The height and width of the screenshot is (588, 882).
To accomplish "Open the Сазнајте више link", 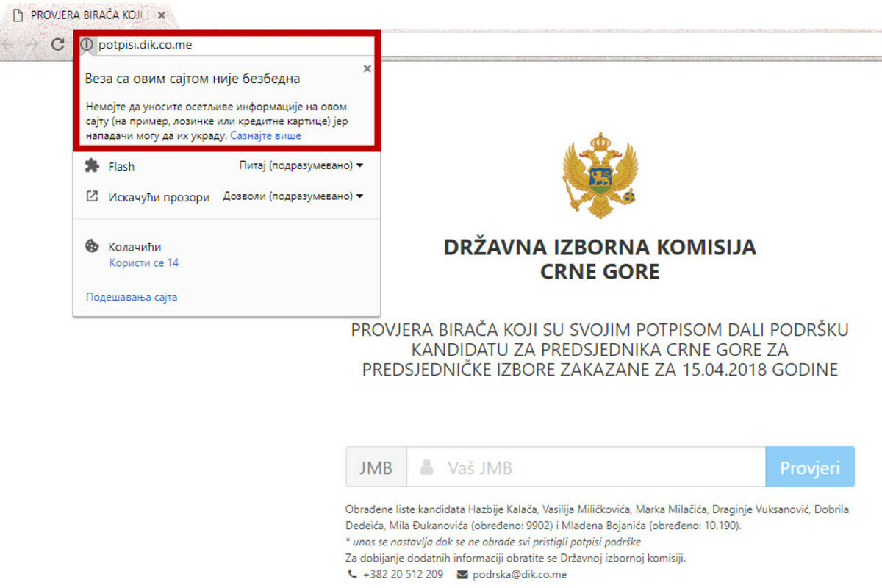I will [265, 136].
